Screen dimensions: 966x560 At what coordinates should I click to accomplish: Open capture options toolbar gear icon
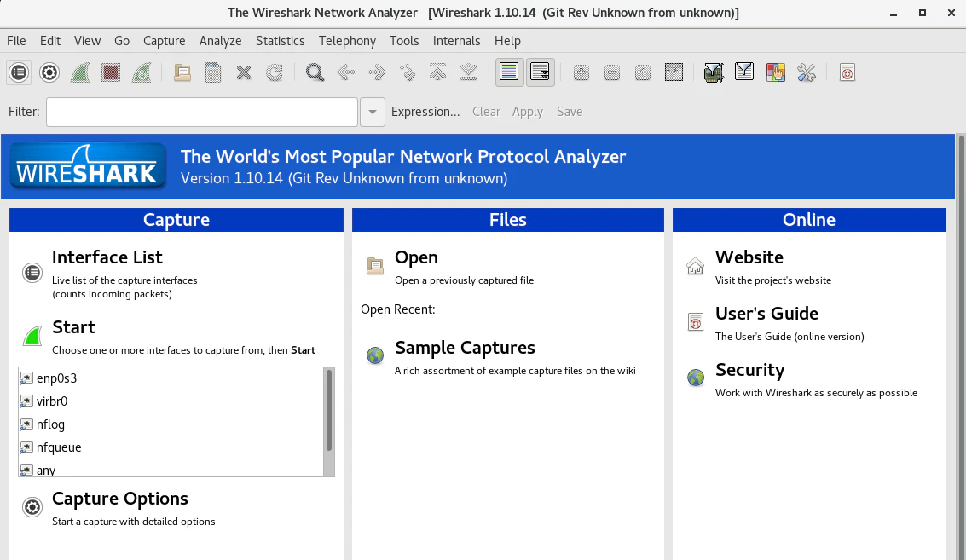click(x=49, y=72)
